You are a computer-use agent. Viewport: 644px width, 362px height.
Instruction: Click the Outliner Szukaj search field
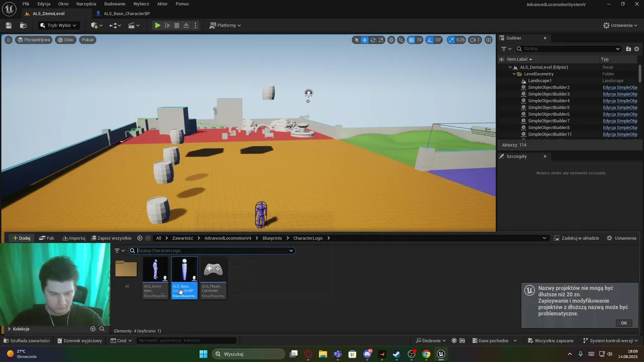569,49
